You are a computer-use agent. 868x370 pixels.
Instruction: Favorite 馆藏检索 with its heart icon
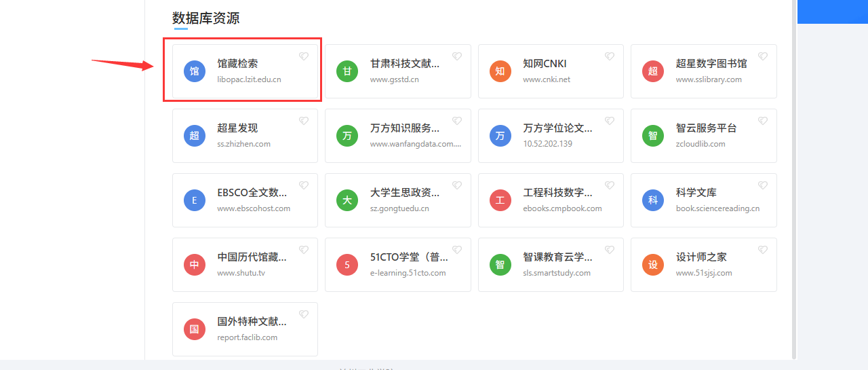coord(304,56)
